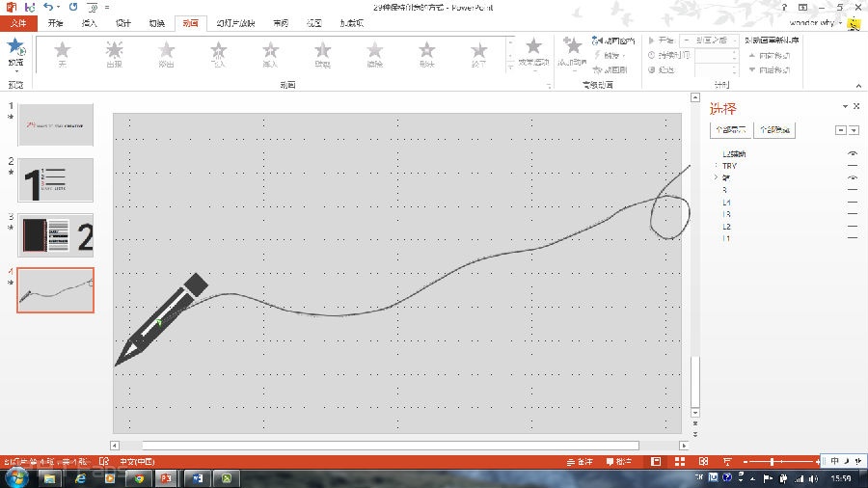Switch to the 切换 (Transitions) tab
The image size is (868, 488).
click(156, 23)
